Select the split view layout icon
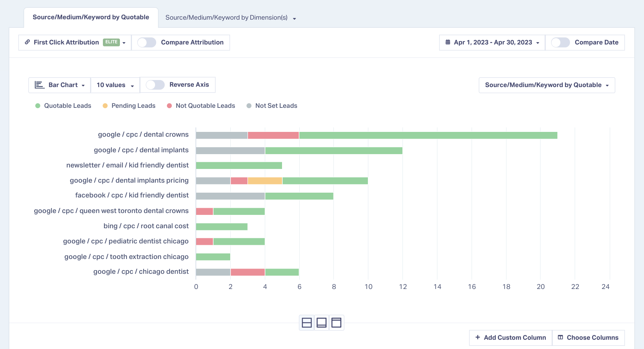 (x=307, y=323)
